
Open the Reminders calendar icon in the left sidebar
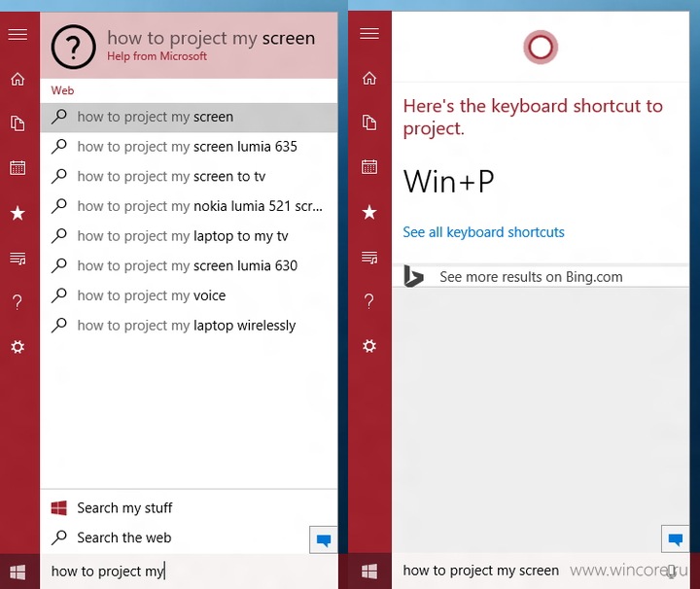[x=17, y=168]
